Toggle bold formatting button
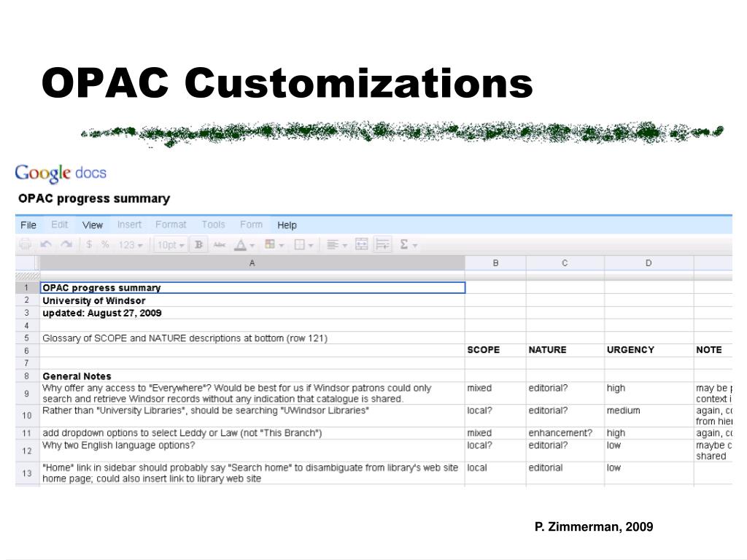Screen dimensions: 747x560 tap(198, 245)
